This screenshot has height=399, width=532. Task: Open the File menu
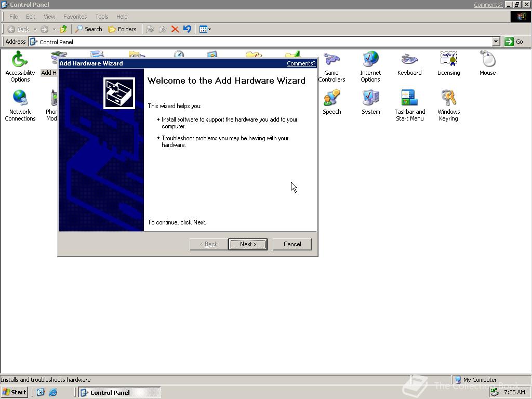pos(14,17)
